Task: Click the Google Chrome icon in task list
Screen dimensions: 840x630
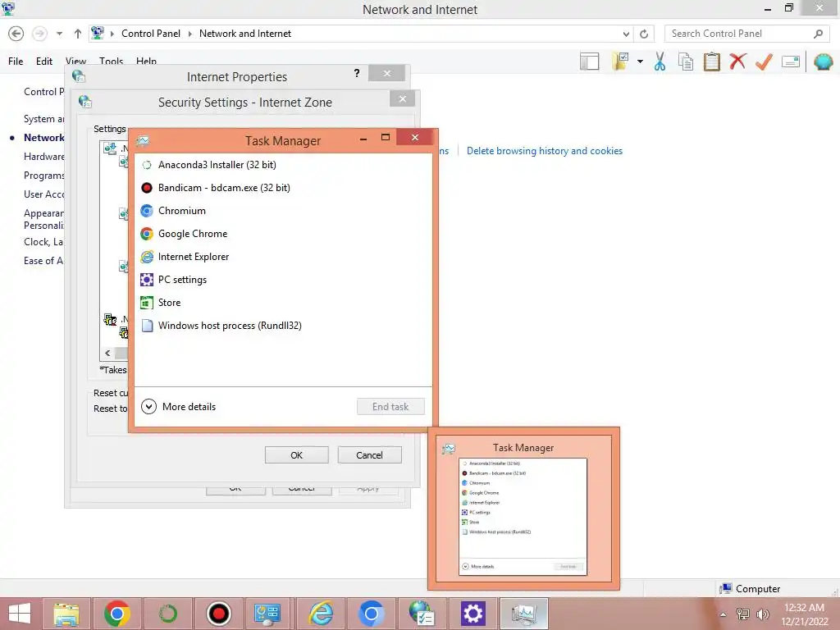Action: (x=146, y=234)
